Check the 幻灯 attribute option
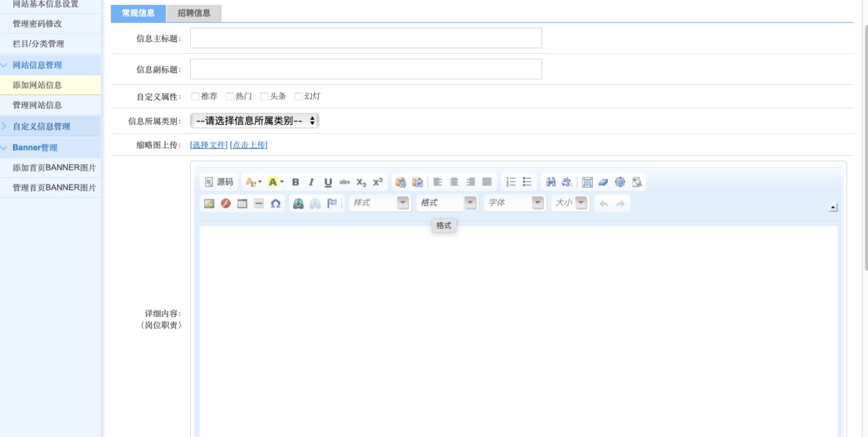Image resolution: width=868 pixels, height=437 pixels. pos(299,96)
